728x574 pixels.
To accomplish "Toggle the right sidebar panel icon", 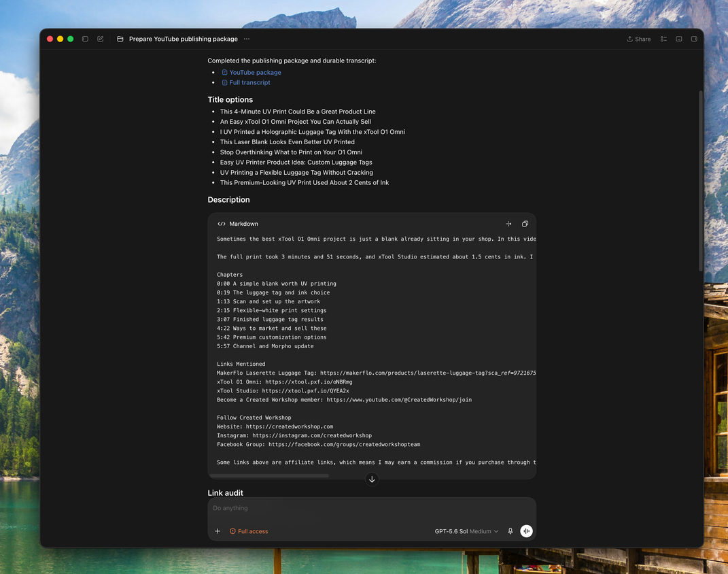I will [x=694, y=39].
